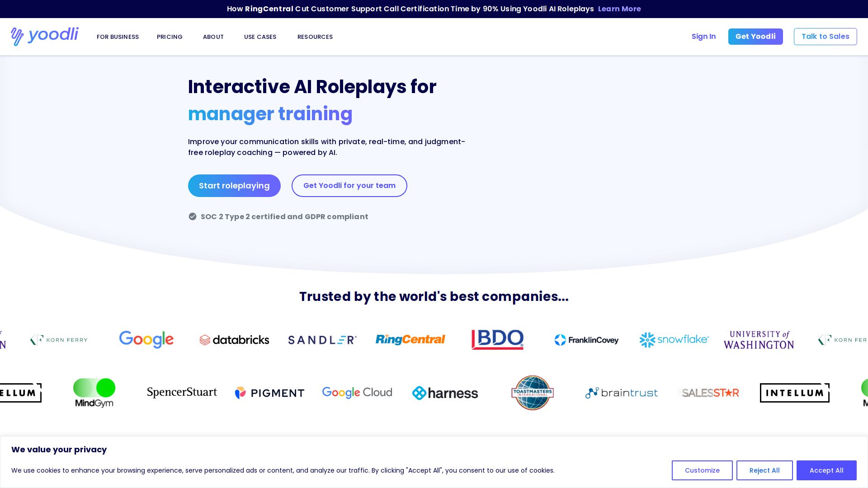Click the Sign In link
This screenshot has width=868, height=488.
pos(703,37)
